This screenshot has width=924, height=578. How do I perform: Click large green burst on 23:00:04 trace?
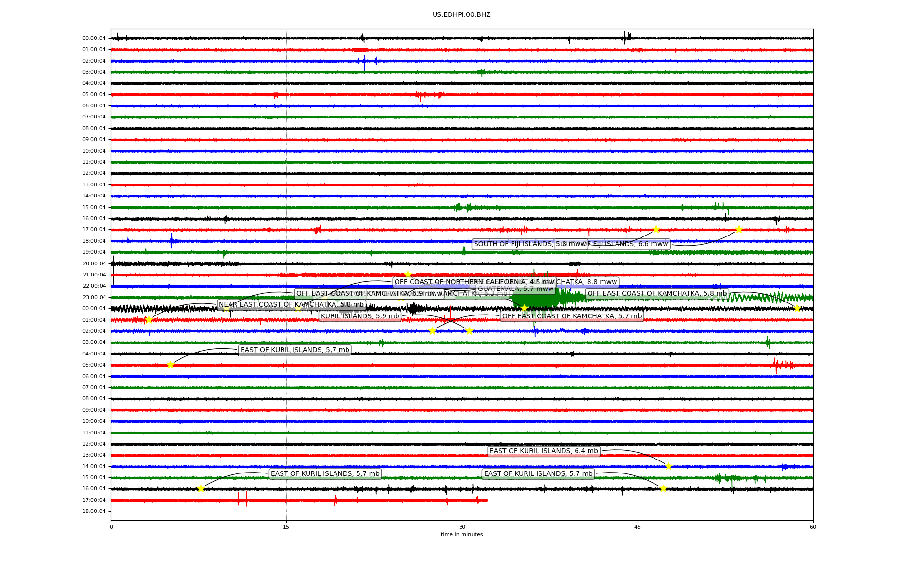536,298
